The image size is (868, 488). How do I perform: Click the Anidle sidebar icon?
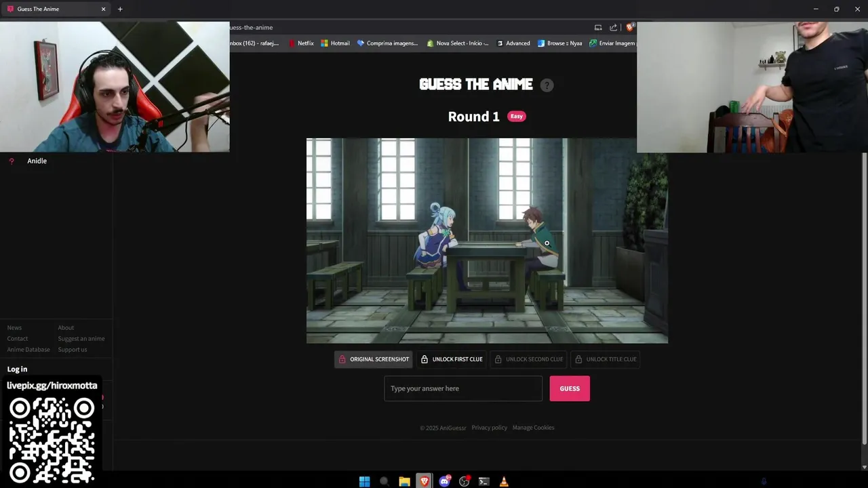click(x=12, y=161)
